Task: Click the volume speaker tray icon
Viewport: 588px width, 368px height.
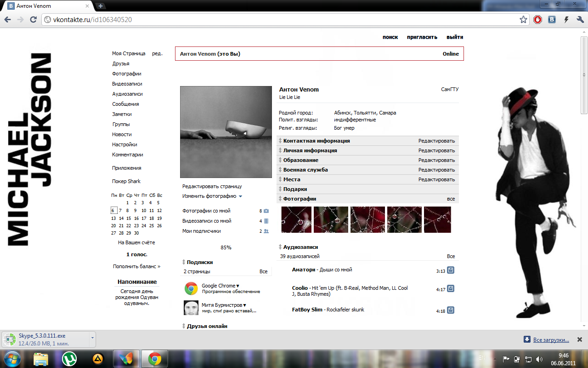Action: point(539,359)
